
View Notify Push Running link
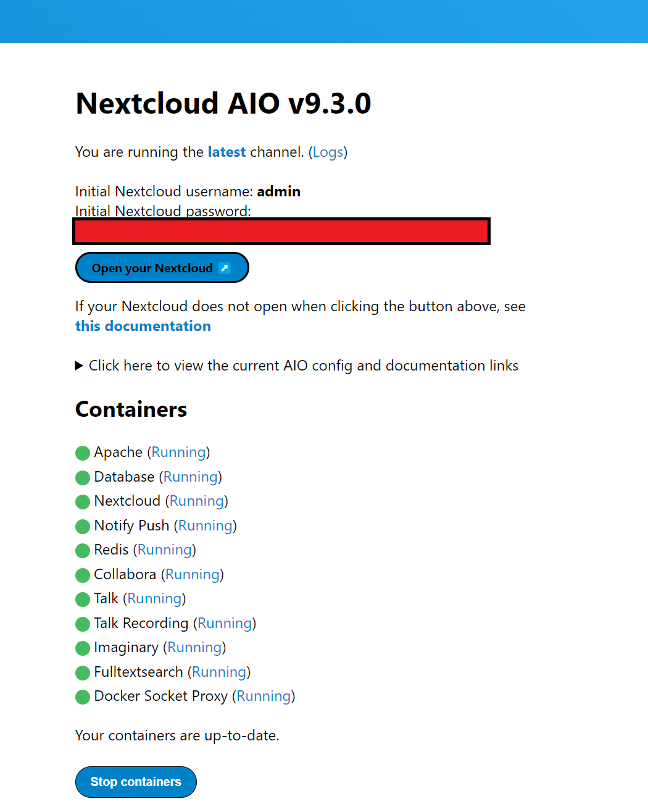click(x=206, y=525)
